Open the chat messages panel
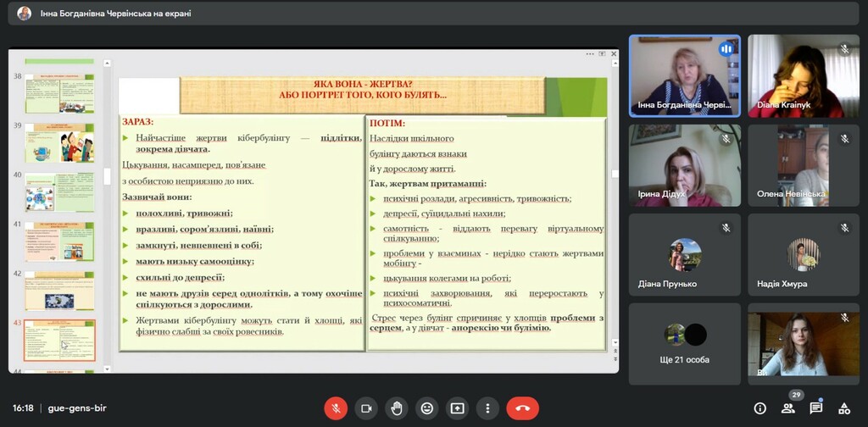The image size is (868, 427). (815, 408)
